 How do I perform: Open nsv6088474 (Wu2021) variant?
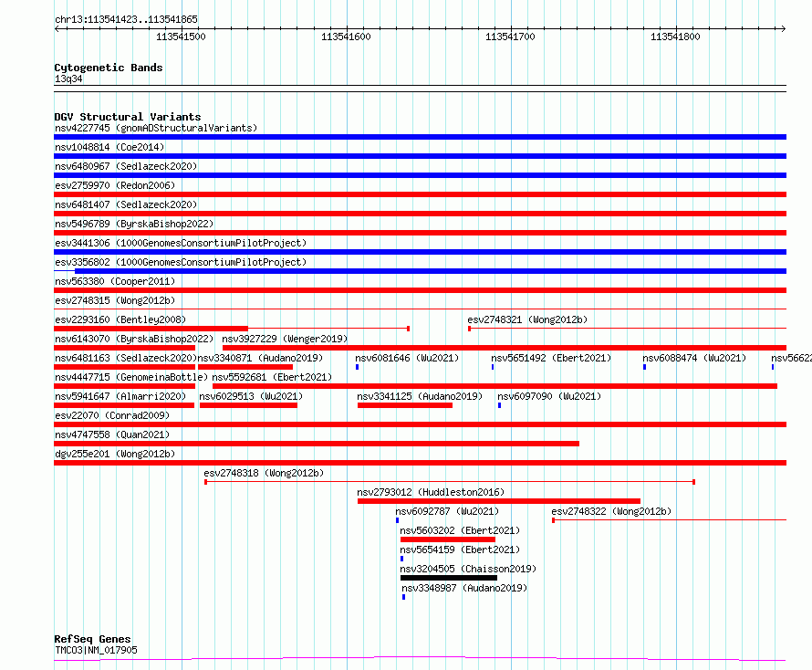tap(694, 358)
